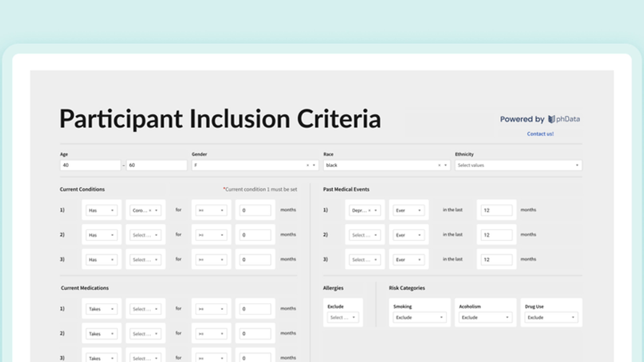Click the months field for medication 2
Viewport: 644px width, 362px height.
coord(255,334)
